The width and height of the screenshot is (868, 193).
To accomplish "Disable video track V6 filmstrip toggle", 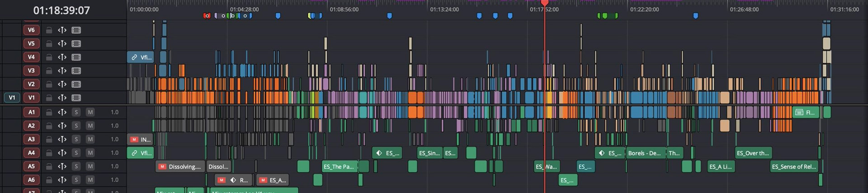I will pos(76,30).
